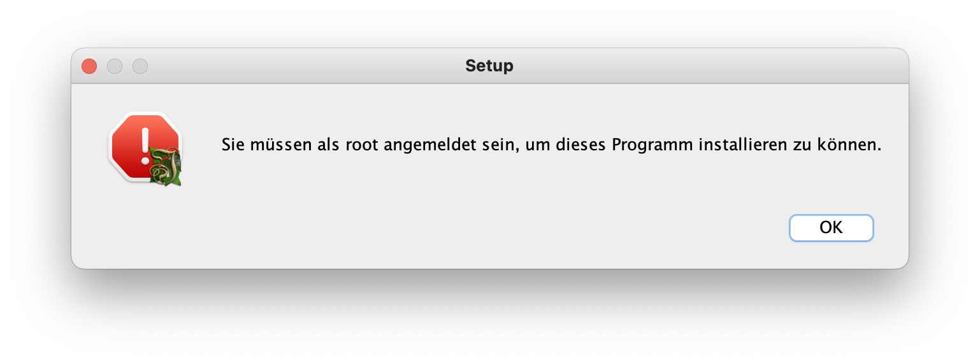This screenshot has width=980, height=363.
Task: Click the gray minimize button in the title bar
Action: pyautogui.click(x=115, y=66)
